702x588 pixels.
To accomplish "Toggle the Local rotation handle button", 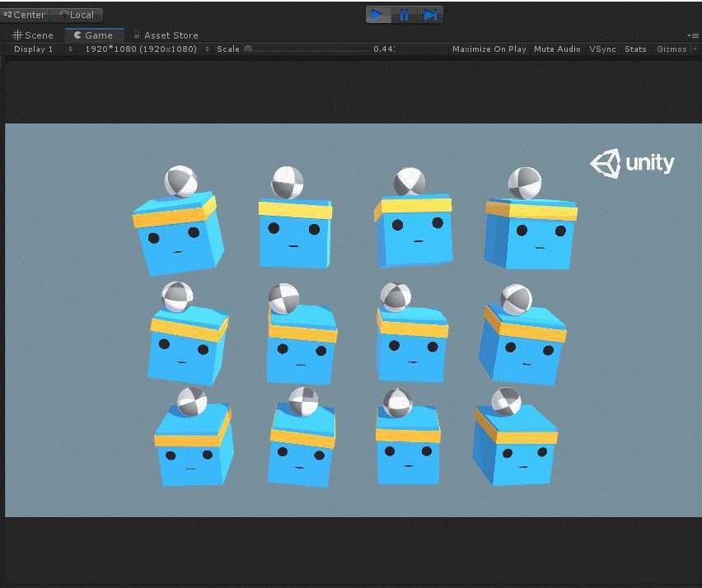I will point(77,15).
